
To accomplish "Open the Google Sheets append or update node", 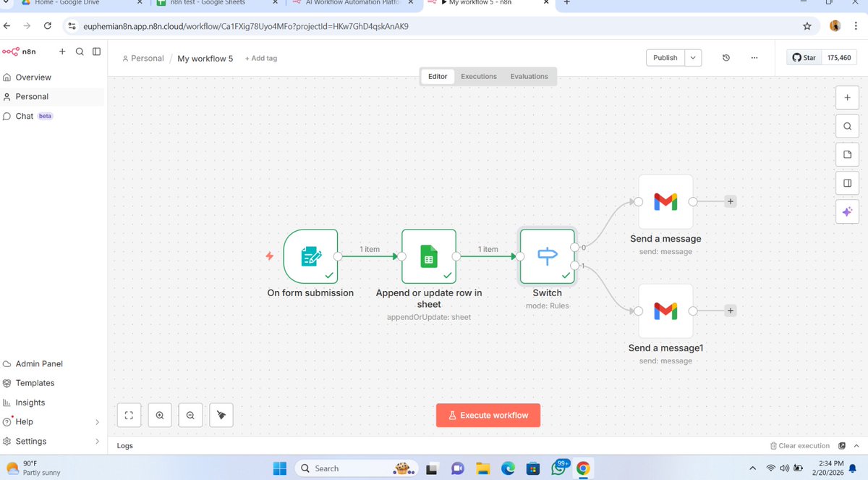I will point(429,256).
